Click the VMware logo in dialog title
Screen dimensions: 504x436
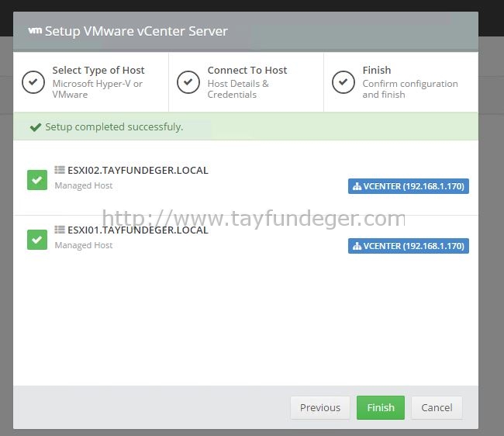35,30
